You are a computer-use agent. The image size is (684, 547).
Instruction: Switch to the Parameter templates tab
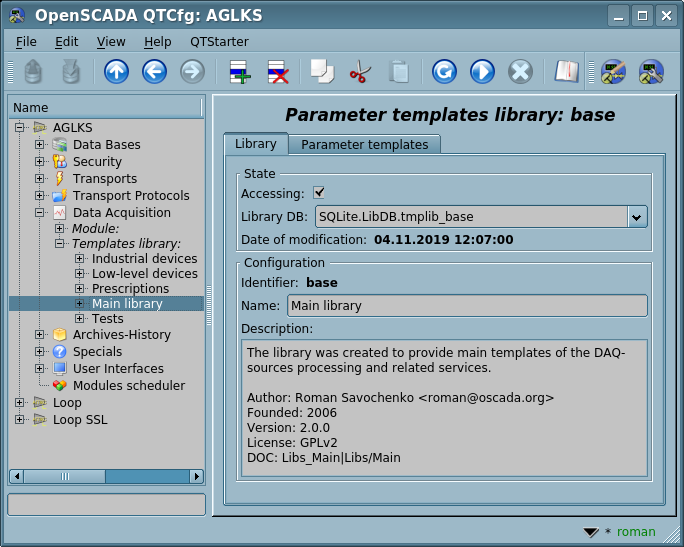365,144
